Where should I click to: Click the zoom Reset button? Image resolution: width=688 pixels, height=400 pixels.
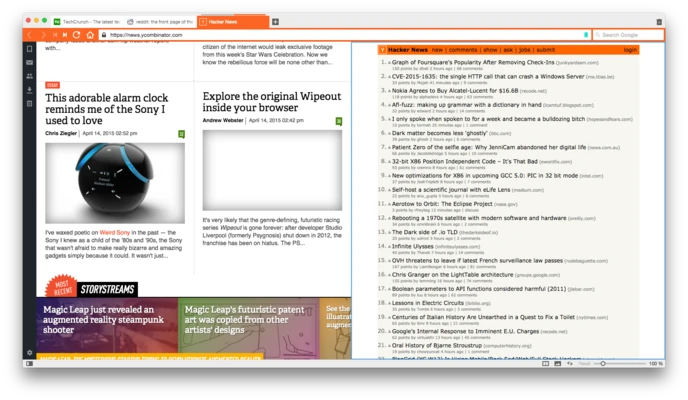click(584, 364)
